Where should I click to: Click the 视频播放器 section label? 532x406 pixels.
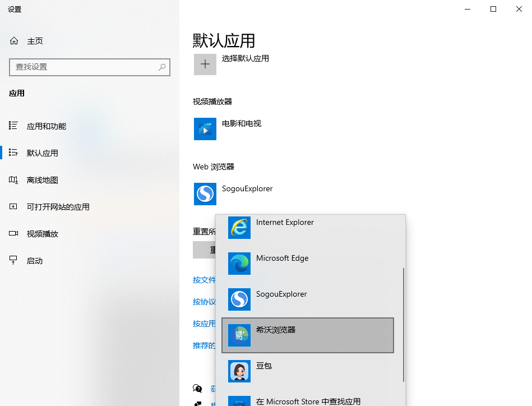(x=212, y=101)
